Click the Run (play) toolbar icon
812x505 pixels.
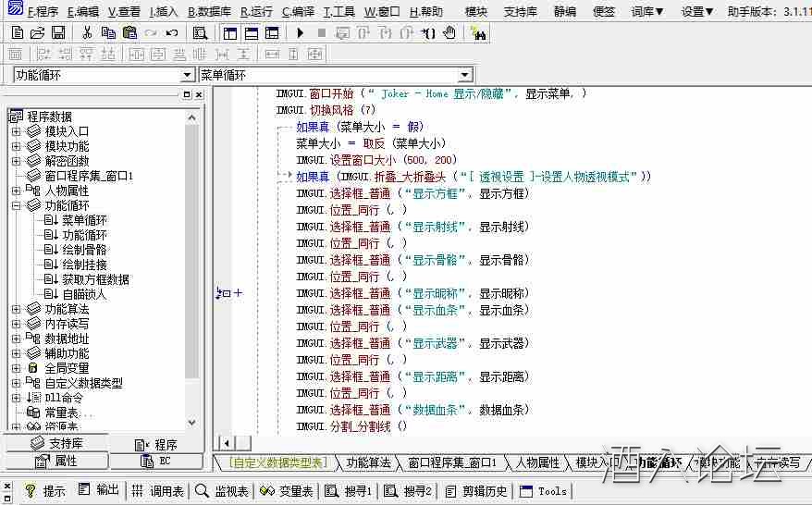point(300,32)
